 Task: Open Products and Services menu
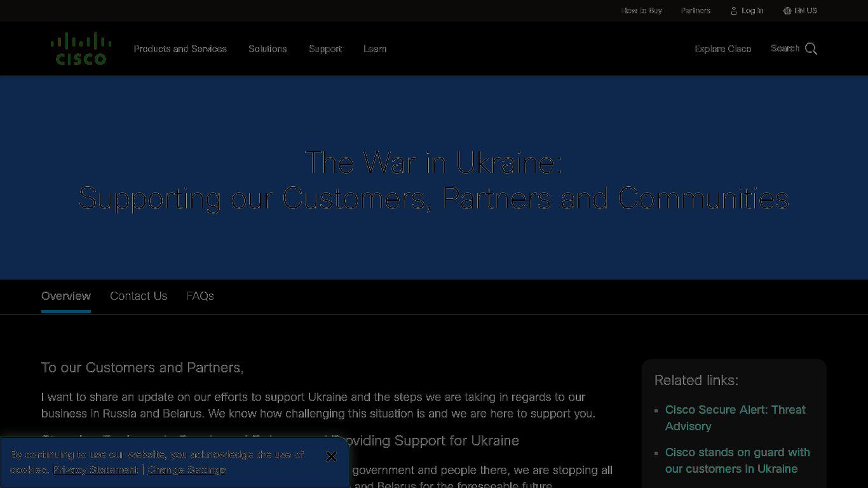tap(180, 49)
